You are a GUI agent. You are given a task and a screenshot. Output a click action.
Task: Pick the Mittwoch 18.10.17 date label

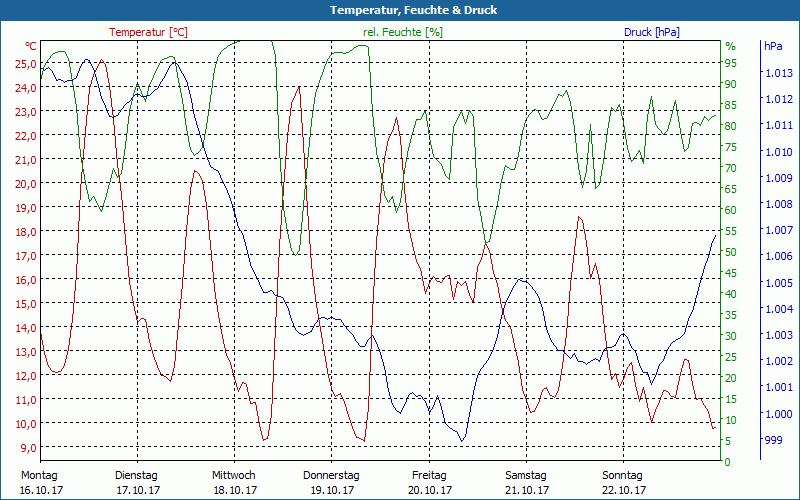point(234,482)
